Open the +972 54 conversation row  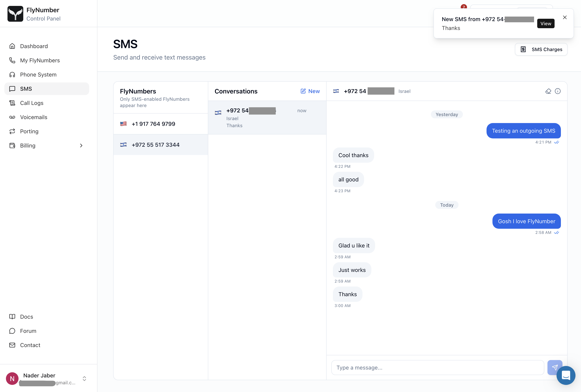tap(267, 118)
